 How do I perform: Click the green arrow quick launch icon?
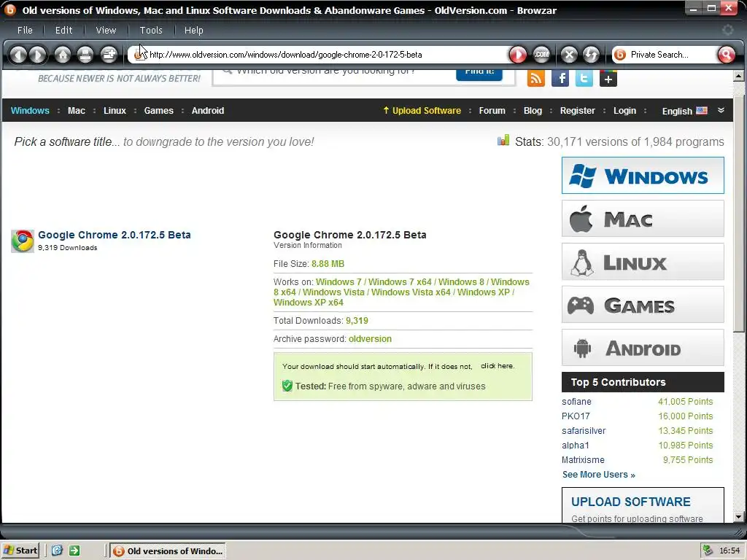click(x=74, y=551)
